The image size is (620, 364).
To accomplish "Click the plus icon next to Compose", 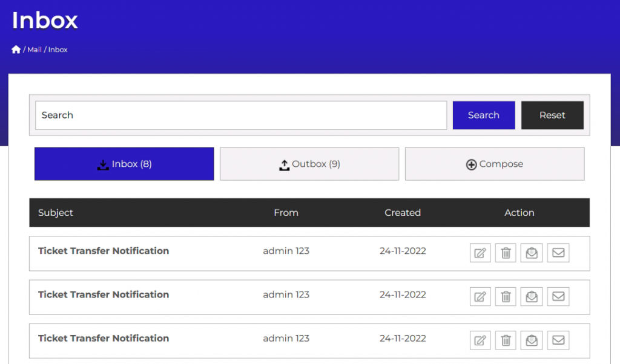I will [x=470, y=163].
